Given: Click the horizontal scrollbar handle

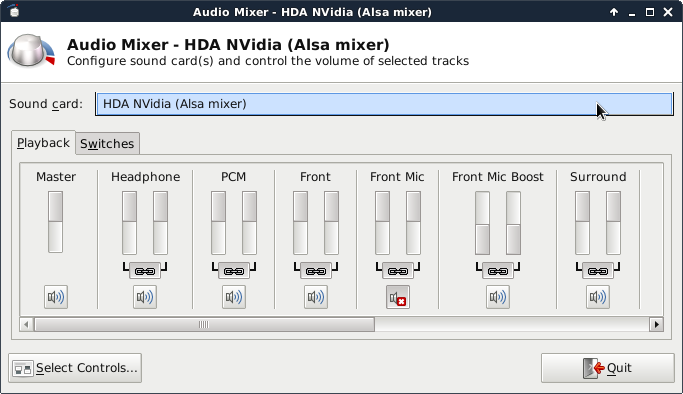Looking at the screenshot, I should point(204,324).
